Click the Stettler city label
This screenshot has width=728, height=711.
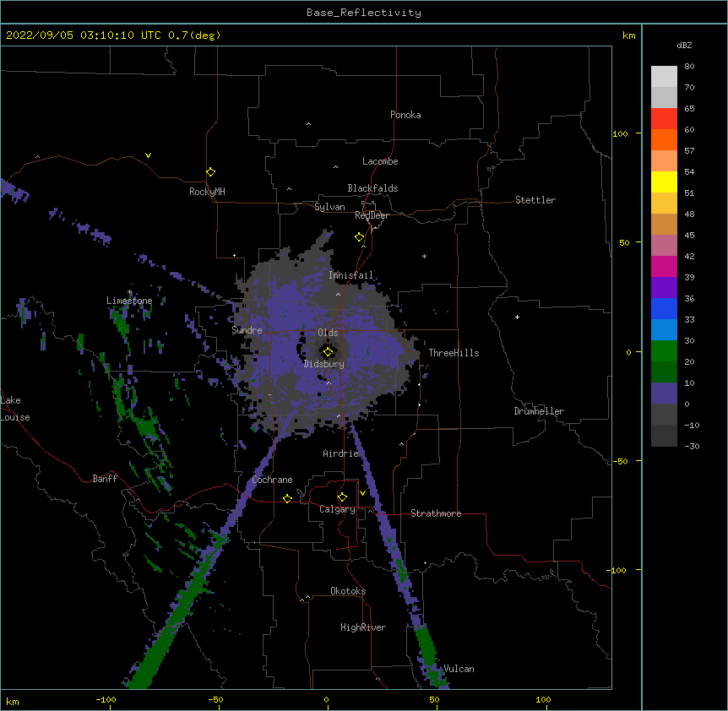coord(535,200)
